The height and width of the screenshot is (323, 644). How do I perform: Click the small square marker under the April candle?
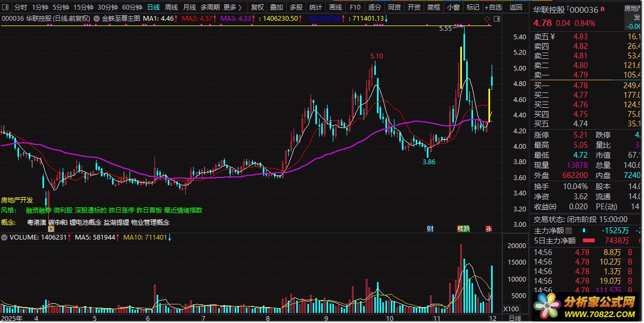click(50, 229)
